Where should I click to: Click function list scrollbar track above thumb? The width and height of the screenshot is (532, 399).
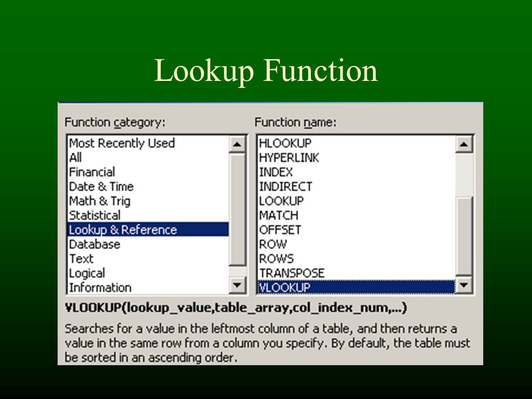(x=463, y=175)
